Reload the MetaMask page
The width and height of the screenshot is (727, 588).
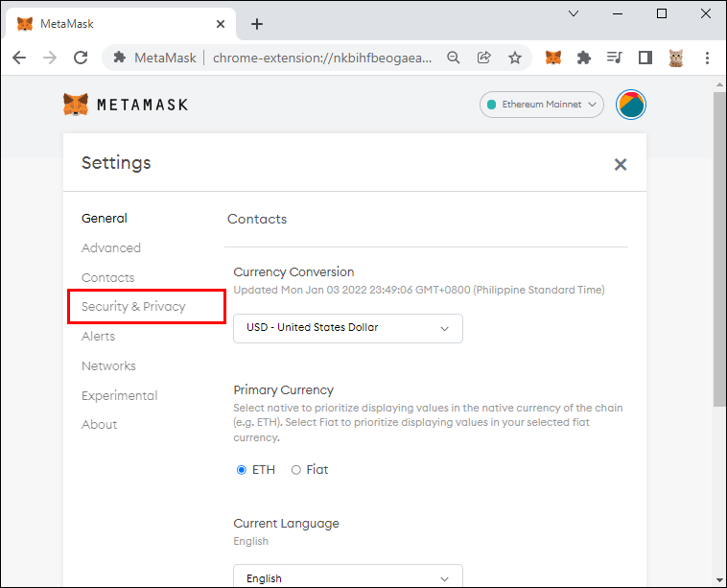click(81, 58)
